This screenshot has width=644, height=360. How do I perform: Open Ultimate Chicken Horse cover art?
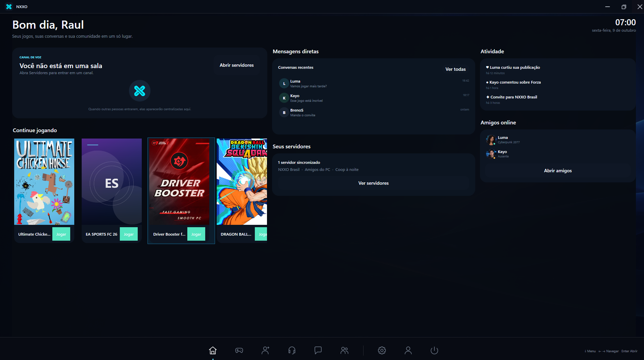[x=44, y=182]
